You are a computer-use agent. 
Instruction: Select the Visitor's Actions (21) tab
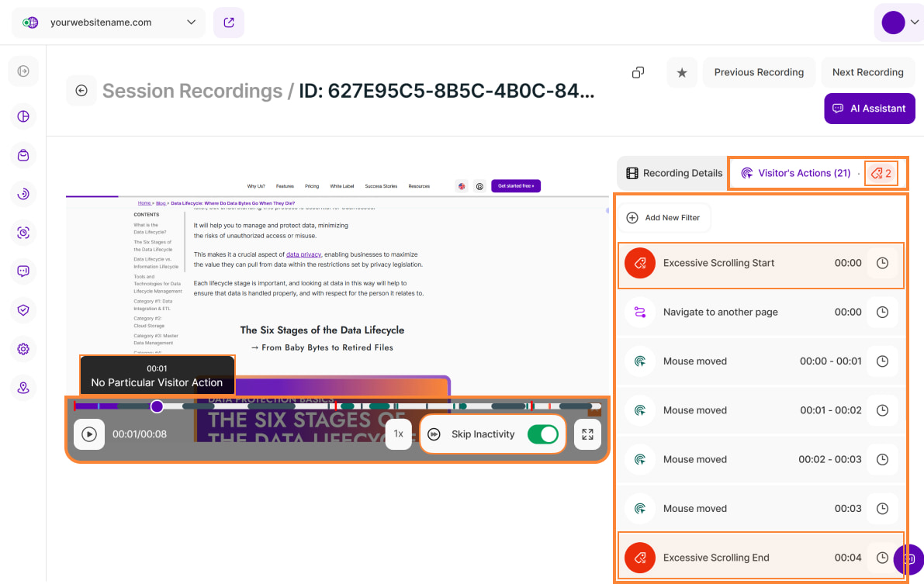(795, 173)
